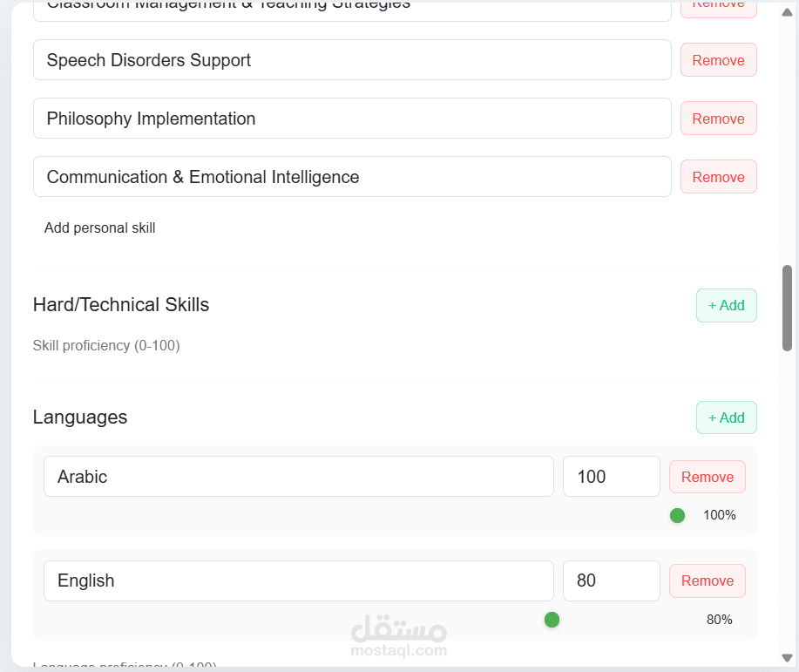This screenshot has width=799, height=672.
Task: Remove the Speech Disorders Support skill
Action: (x=718, y=60)
